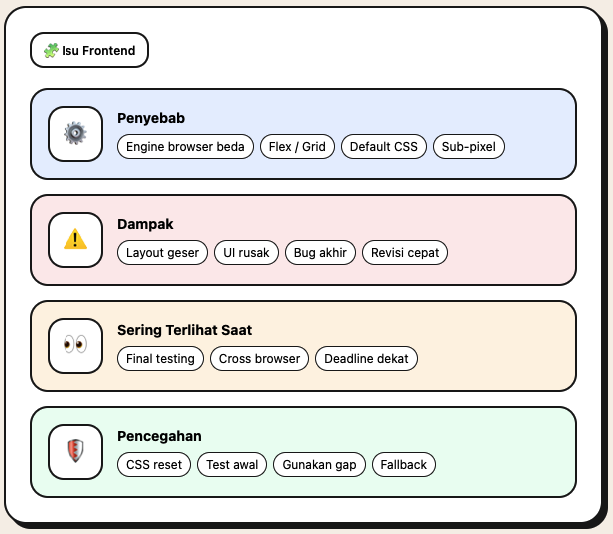Click the warning triangle icon beside Dampak
The width and height of the screenshot is (613, 534).
coord(76,240)
